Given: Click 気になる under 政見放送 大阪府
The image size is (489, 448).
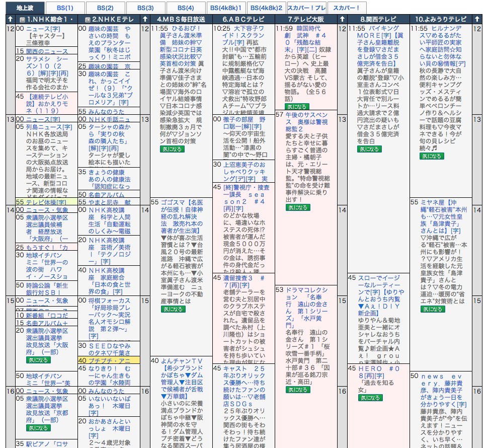Looking at the screenshot, I should coord(38,360).
